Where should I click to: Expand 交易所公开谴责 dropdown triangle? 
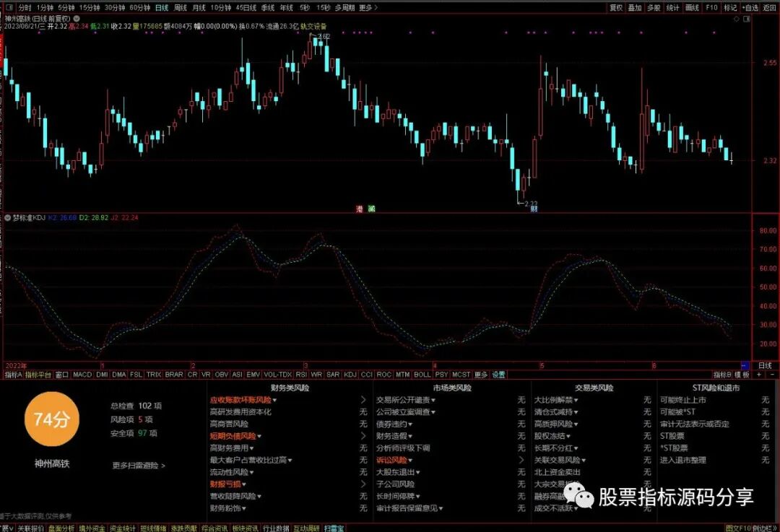[x=433, y=400]
